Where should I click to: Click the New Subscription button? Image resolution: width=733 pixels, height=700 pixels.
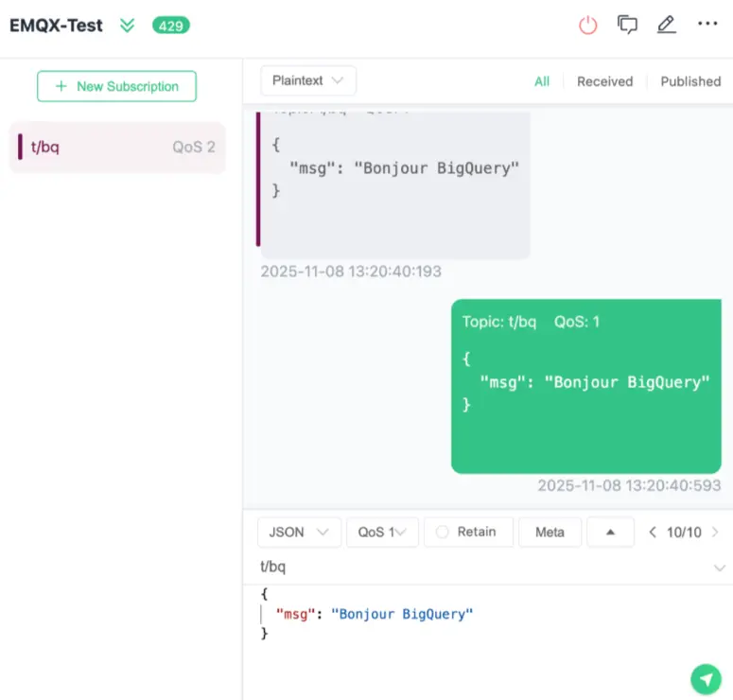click(x=116, y=86)
